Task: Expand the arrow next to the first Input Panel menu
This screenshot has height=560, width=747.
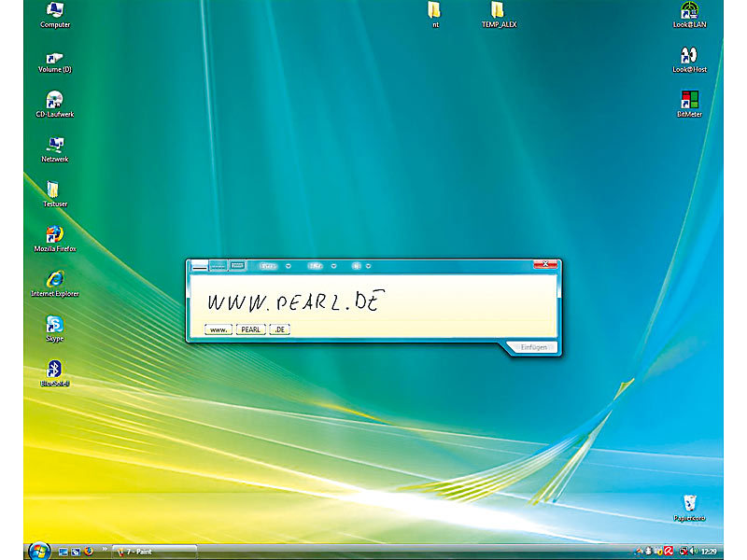Action: click(289, 266)
